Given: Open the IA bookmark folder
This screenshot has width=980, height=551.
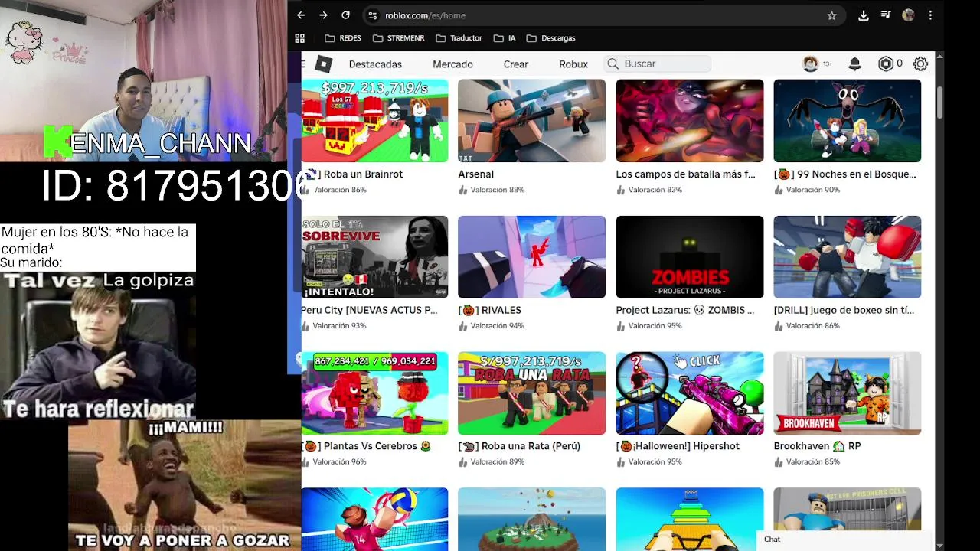Looking at the screenshot, I should pos(505,38).
